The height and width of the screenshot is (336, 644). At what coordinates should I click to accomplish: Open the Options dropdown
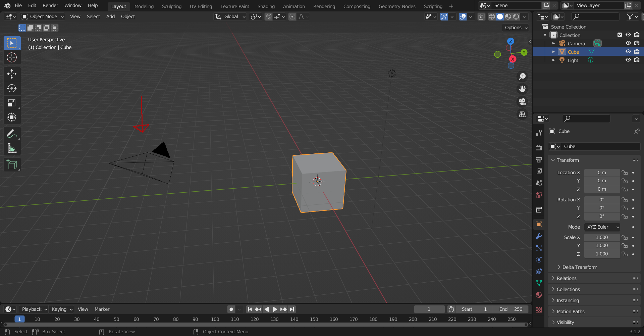click(516, 28)
